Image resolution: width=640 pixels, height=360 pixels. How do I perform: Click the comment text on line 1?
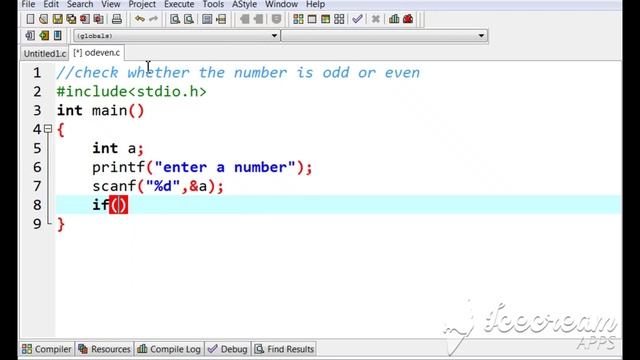click(238, 73)
